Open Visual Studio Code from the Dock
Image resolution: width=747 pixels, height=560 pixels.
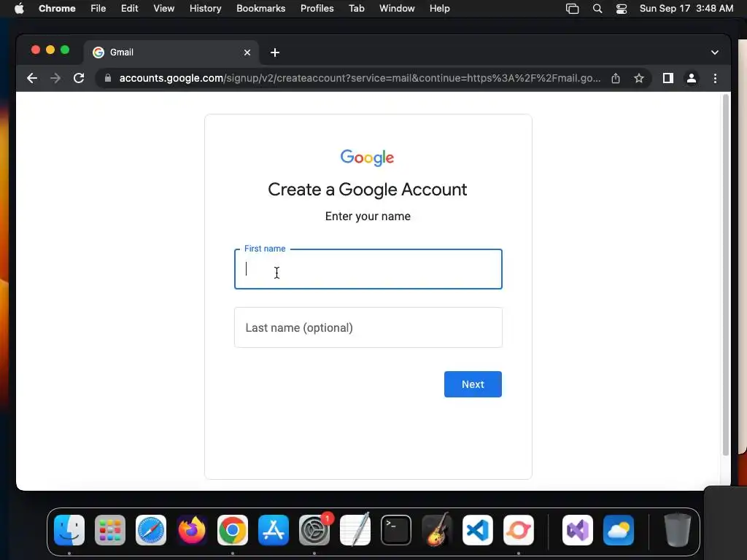click(478, 530)
